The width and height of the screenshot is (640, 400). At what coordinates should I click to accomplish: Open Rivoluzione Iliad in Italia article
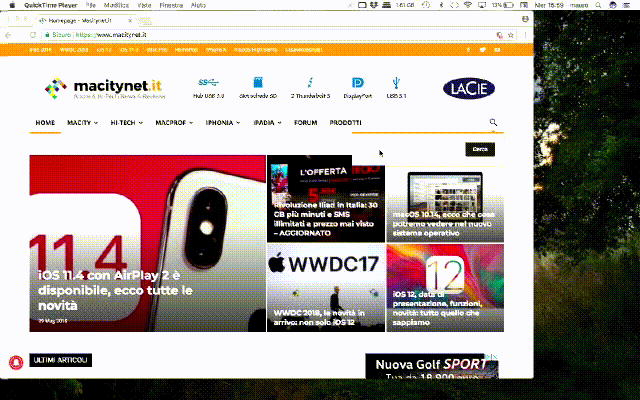click(x=325, y=219)
